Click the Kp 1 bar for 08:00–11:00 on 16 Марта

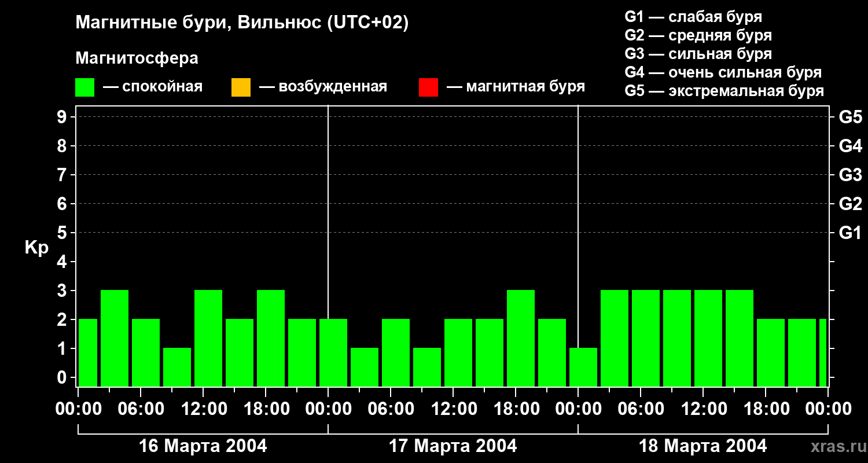tap(177, 367)
